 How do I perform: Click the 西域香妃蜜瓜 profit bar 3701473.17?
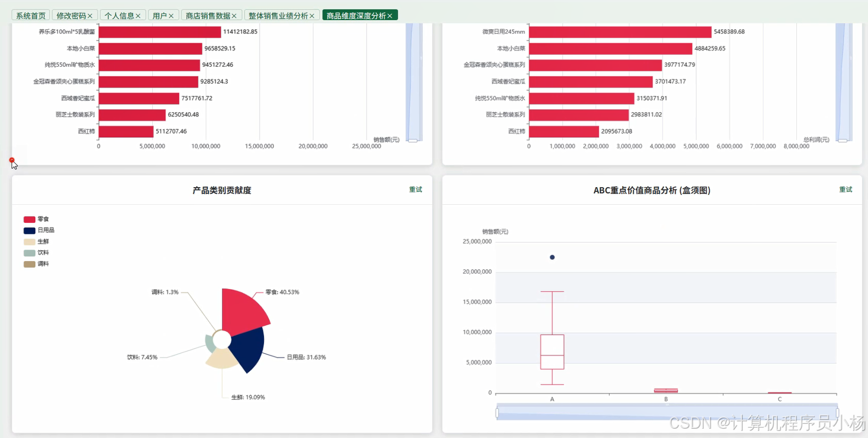[591, 82]
